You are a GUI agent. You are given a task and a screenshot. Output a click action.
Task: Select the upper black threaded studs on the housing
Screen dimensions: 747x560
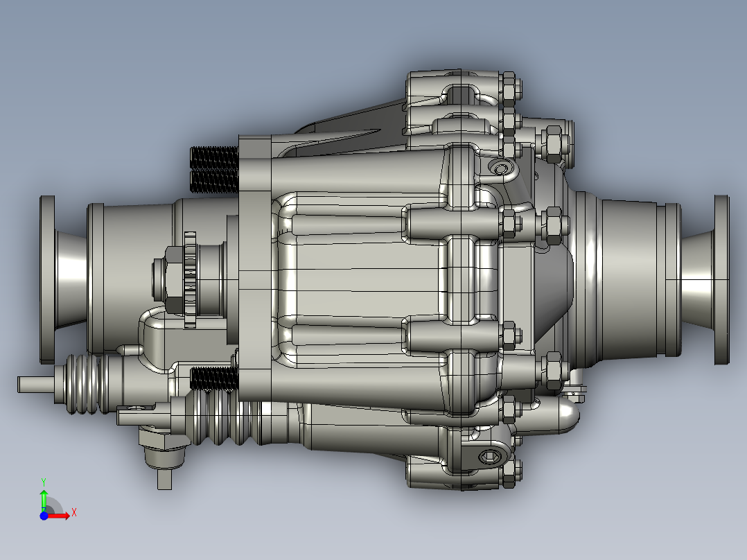pos(214,170)
